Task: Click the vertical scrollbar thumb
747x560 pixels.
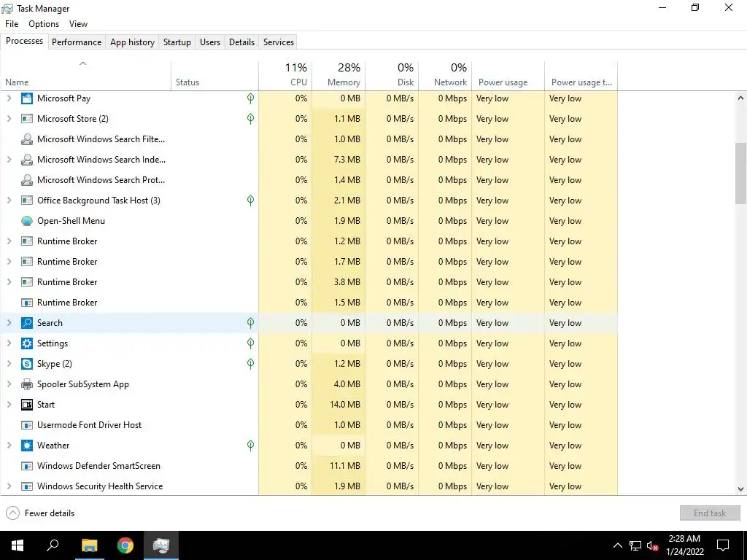Action: coord(740,174)
